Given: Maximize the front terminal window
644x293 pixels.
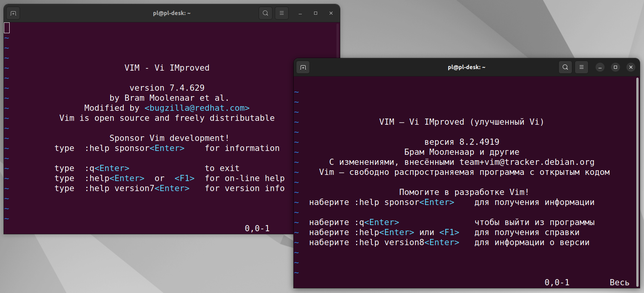Looking at the screenshot, I should (615, 67).
